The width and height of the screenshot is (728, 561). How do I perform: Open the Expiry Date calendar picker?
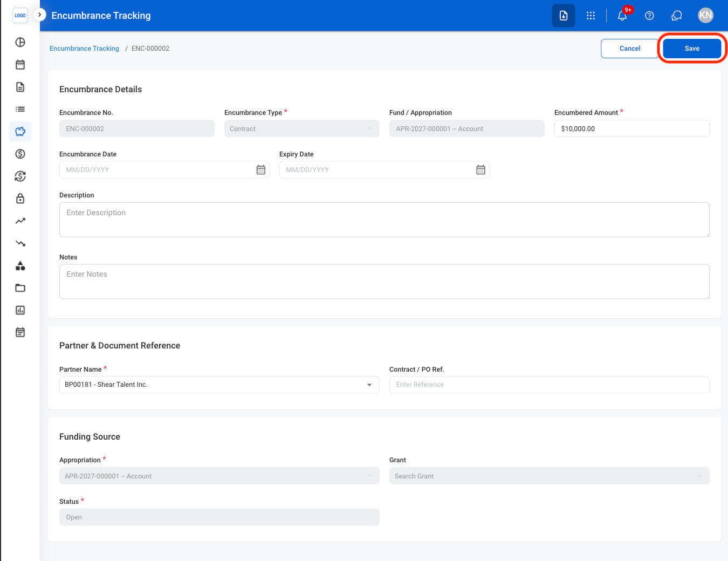pyautogui.click(x=481, y=170)
